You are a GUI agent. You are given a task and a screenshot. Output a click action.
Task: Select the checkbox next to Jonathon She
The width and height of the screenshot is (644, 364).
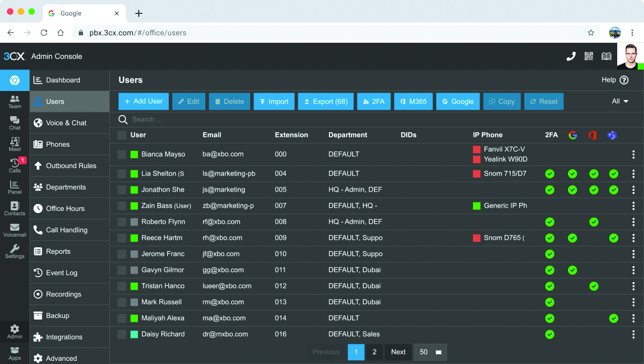[x=122, y=189]
